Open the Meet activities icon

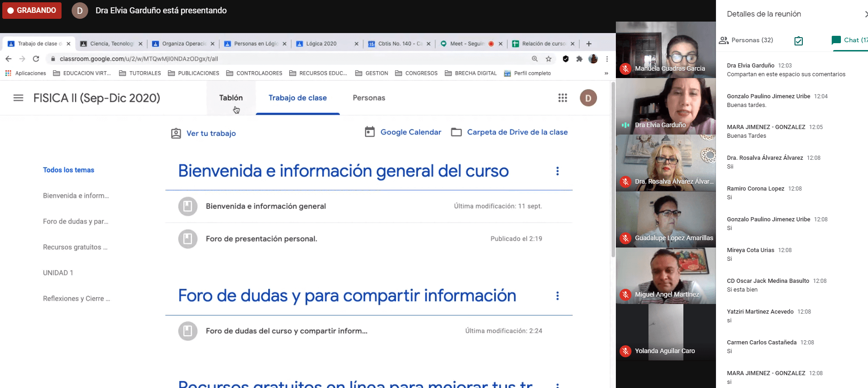799,41
